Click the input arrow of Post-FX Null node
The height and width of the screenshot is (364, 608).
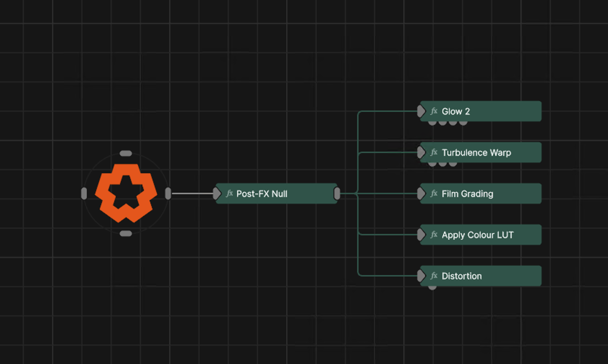click(217, 194)
